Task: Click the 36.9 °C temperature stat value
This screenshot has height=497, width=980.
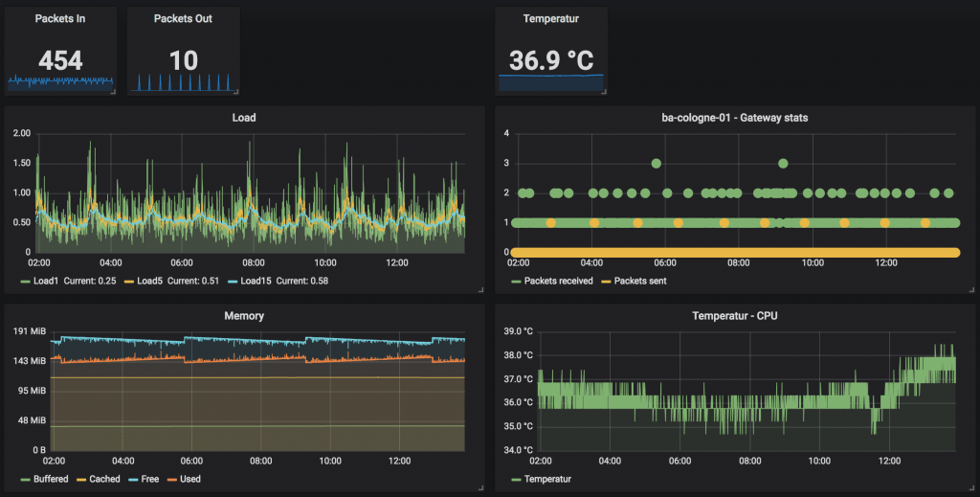Action: pos(550,61)
